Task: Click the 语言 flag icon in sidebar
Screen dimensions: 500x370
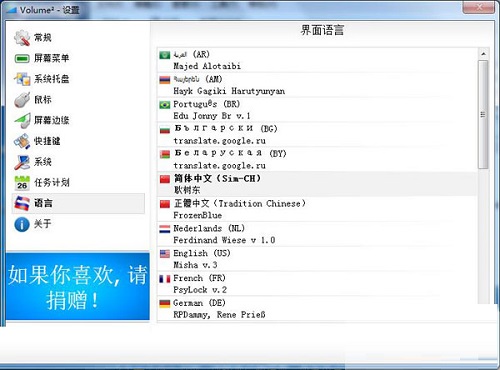Action: [x=22, y=203]
